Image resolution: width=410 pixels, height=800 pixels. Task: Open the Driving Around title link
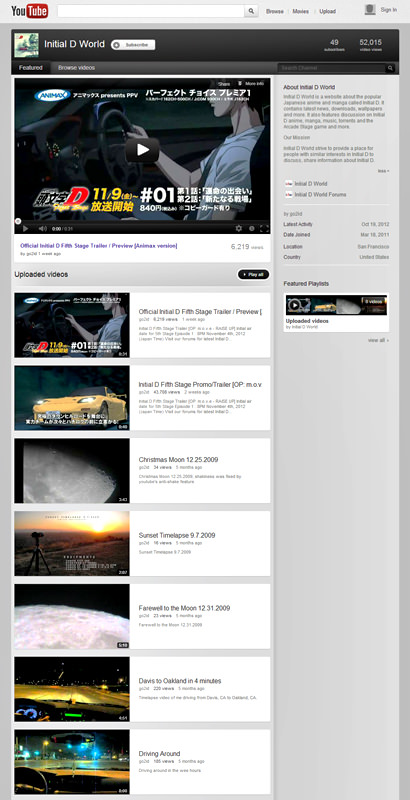(160, 754)
